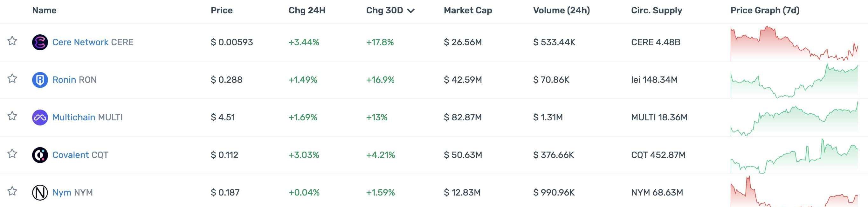Sort the table by Market Cap
The width and height of the screenshot is (868, 207).
468,11
